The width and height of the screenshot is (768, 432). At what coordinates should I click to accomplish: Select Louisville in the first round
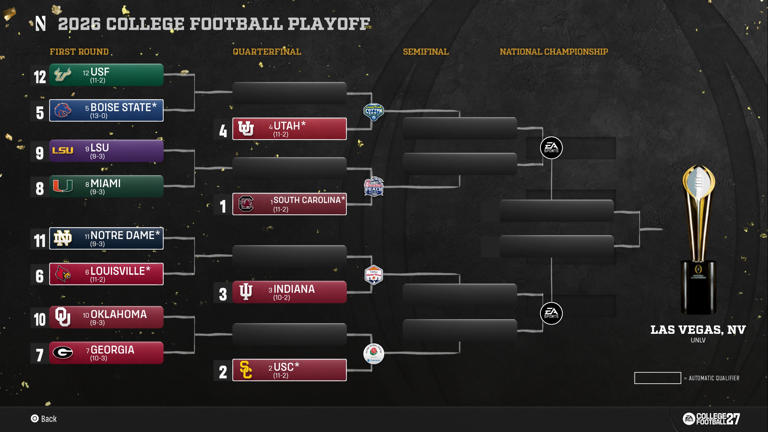pos(106,274)
